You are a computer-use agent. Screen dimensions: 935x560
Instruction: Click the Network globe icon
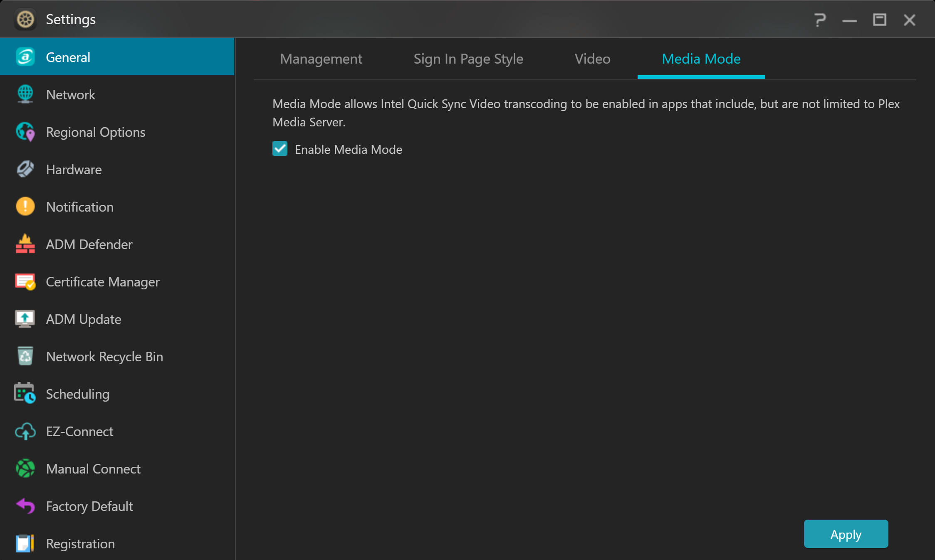(x=25, y=94)
